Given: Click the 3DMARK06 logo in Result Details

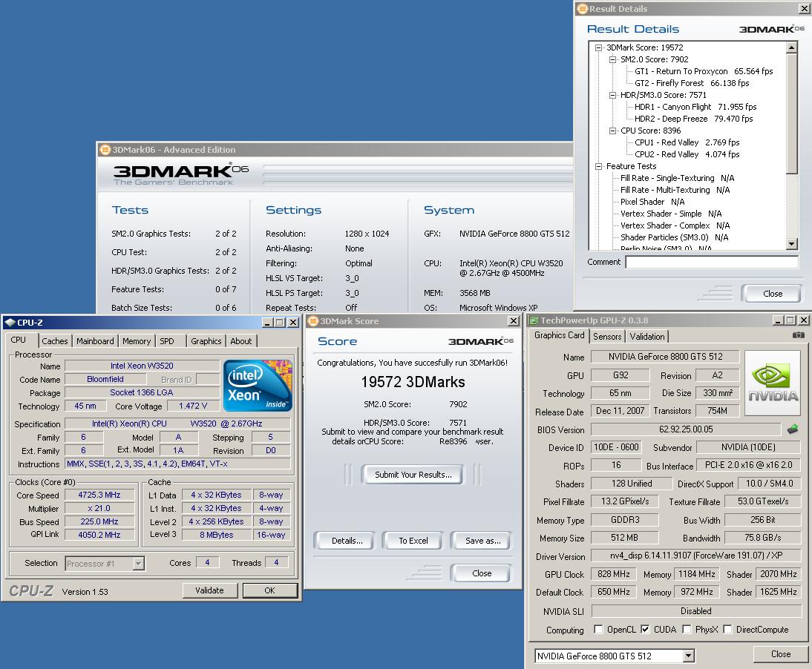Looking at the screenshot, I should pyautogui.click(x=772, y=29).
